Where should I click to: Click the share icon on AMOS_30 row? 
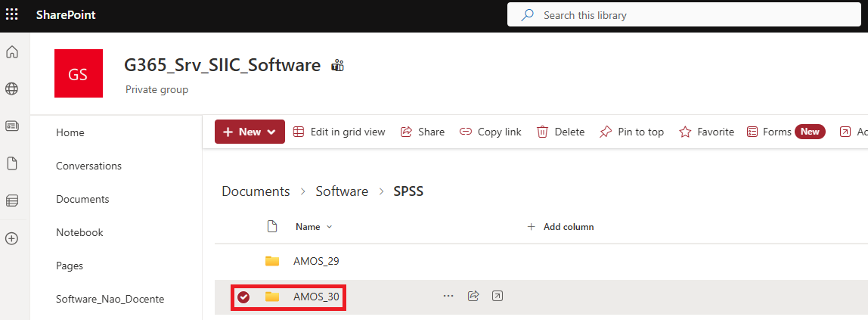(x=473, y=296)
